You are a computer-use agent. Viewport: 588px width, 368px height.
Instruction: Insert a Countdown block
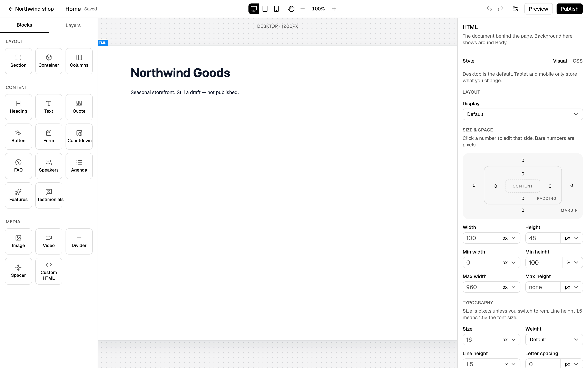[x=79, y=137]
